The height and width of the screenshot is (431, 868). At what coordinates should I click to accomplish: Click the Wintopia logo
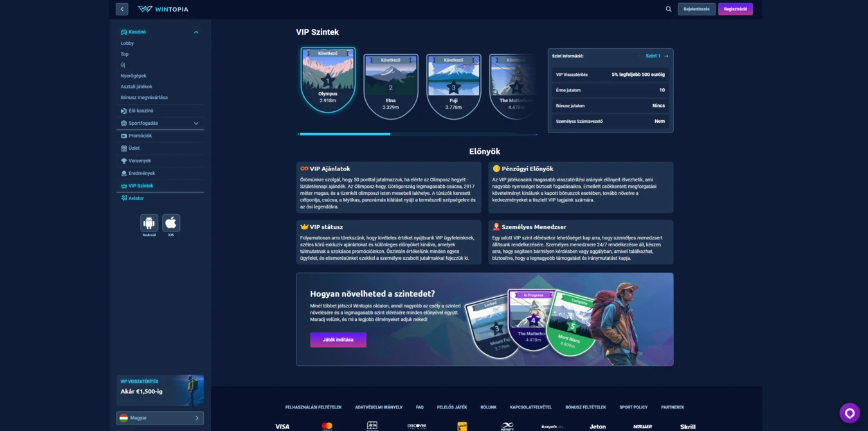tap(163, 9)
